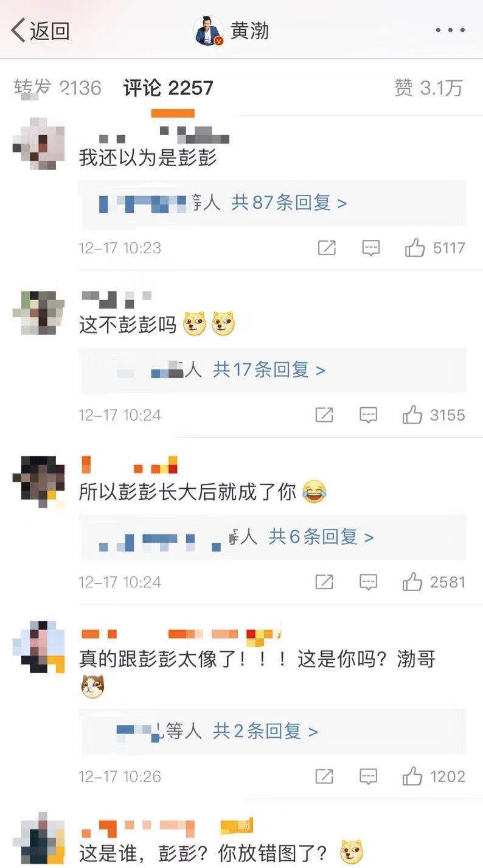Screen dimensions: 483x868
Task: Expand the 共87条回复 replies
Action: pos(290,203)
